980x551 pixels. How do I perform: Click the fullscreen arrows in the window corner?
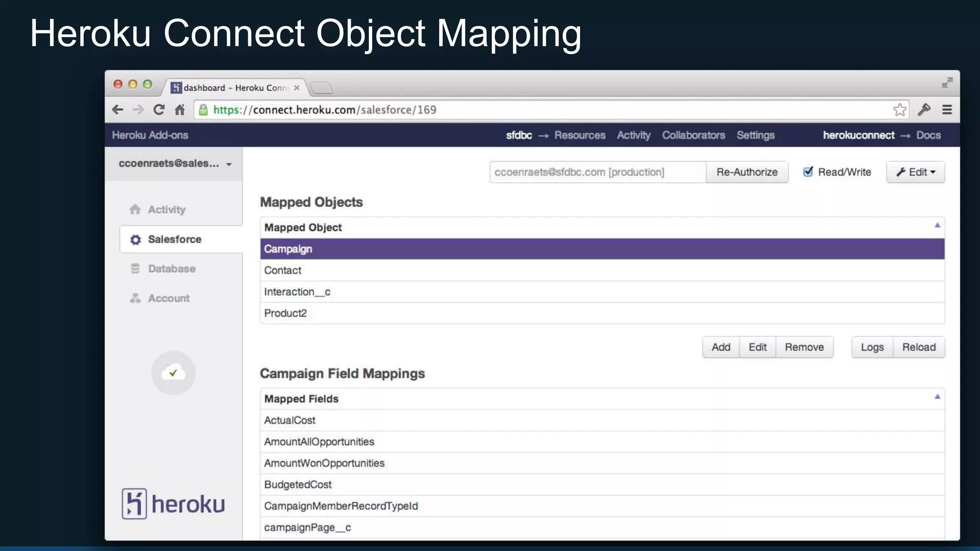[x=947, y=83]
